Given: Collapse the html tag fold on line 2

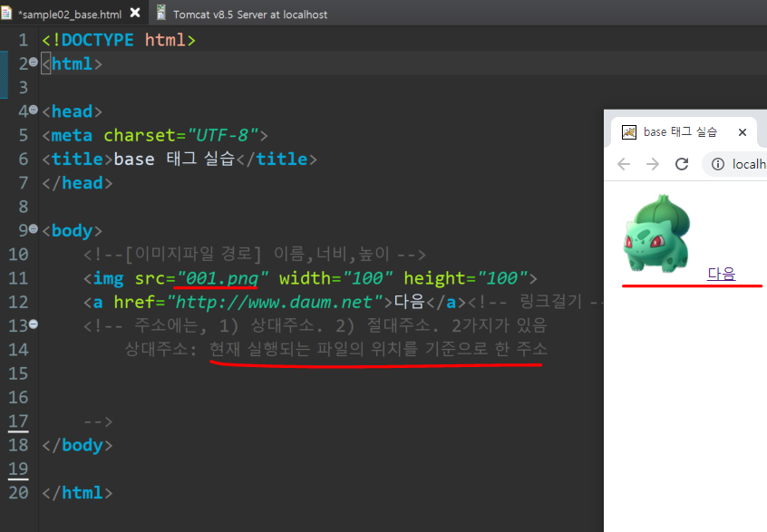Looking at the screenshot, I should click(x=34, y=63).
